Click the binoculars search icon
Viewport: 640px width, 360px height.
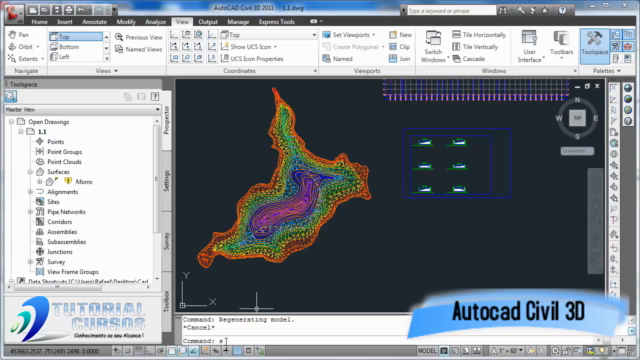pos(503,10)
